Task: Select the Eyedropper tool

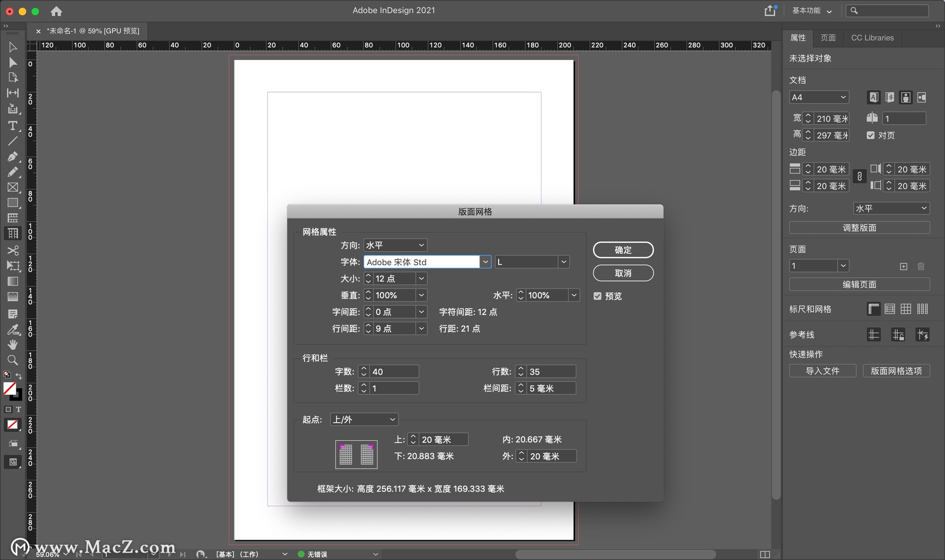Action: 13,330
